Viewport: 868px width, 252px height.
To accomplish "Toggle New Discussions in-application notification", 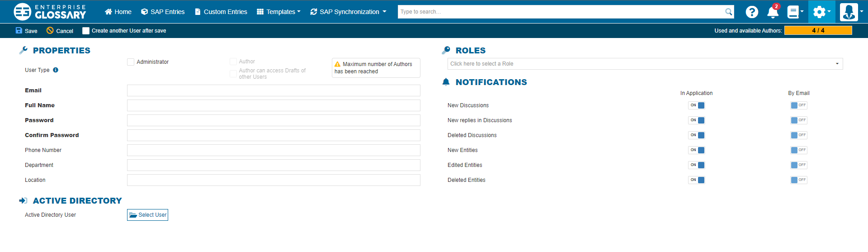I will 697,105.
